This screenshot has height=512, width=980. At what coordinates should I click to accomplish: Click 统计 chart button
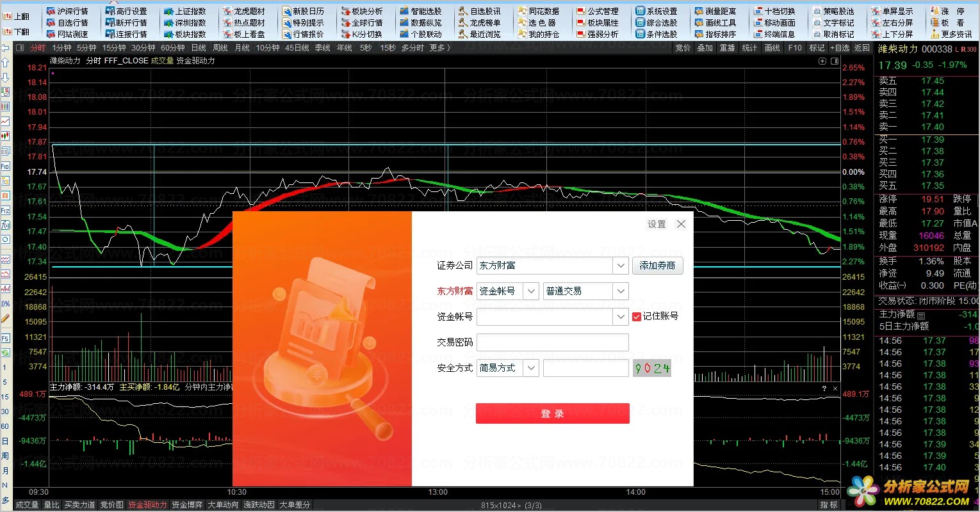click(x=749, y=48)
